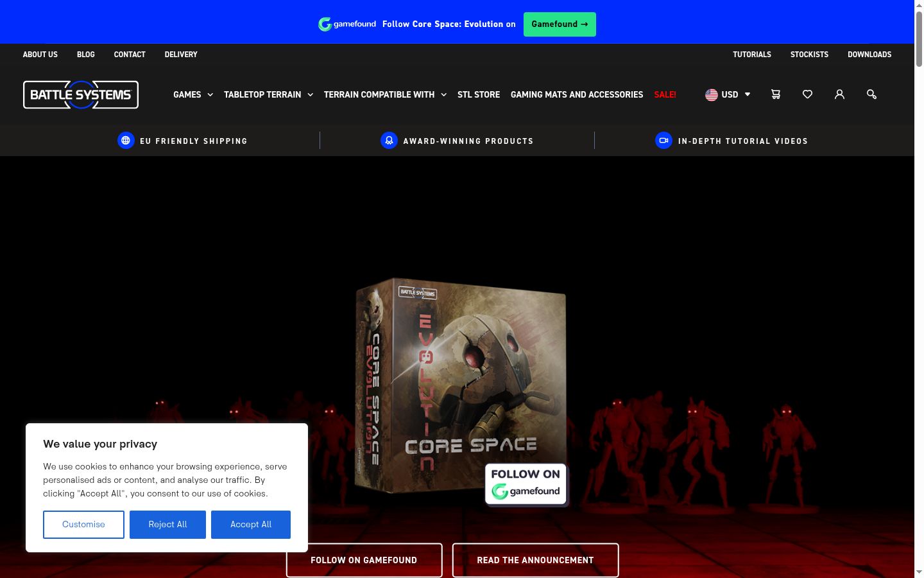
Task: Click the Follow on Gamefound badge on box
Action: tap(526, 484)
